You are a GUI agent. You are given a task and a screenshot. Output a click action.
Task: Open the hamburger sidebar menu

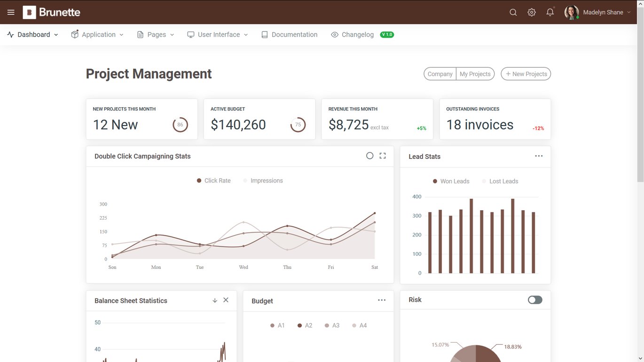pos(11,12)
